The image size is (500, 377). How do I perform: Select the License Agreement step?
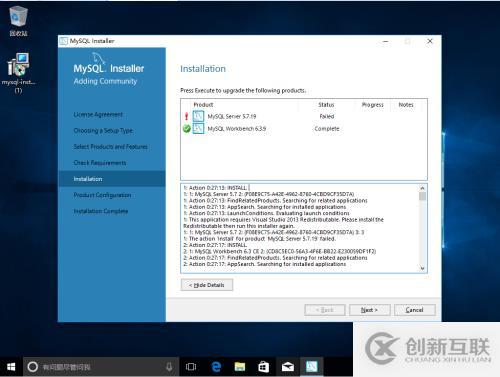click(98, 114)
